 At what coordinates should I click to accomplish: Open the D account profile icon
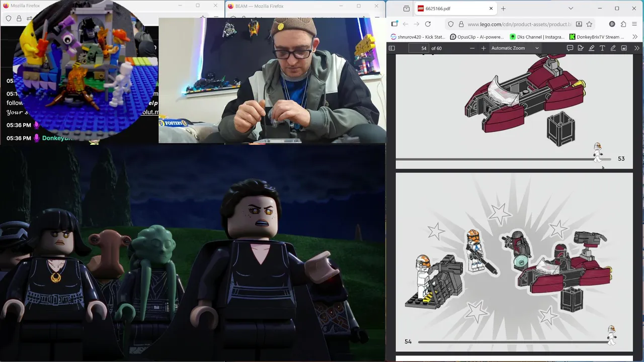(612, 24)
